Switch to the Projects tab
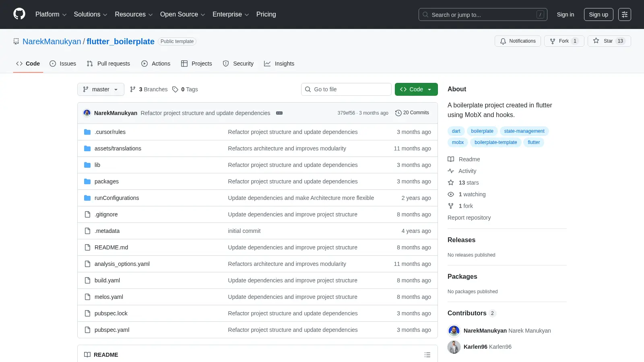The width and height of the screenshot is (644, 362). 196,64
